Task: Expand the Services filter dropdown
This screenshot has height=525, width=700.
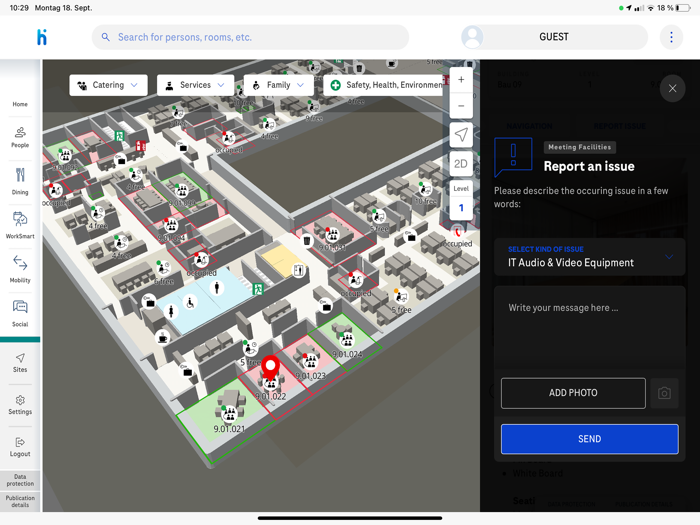Action: 195,85
